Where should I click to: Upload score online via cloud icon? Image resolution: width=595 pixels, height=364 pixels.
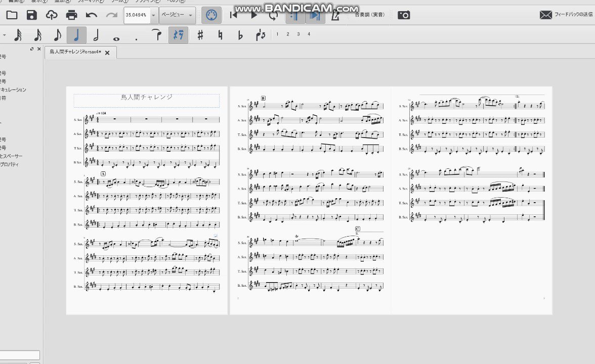[x=52, y=15]
